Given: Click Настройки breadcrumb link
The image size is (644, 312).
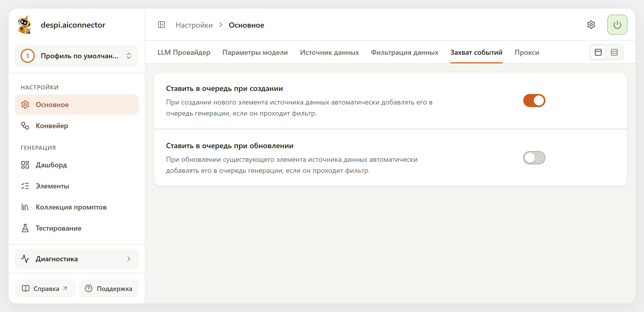Looking at the screenshot, I should 194,25.
